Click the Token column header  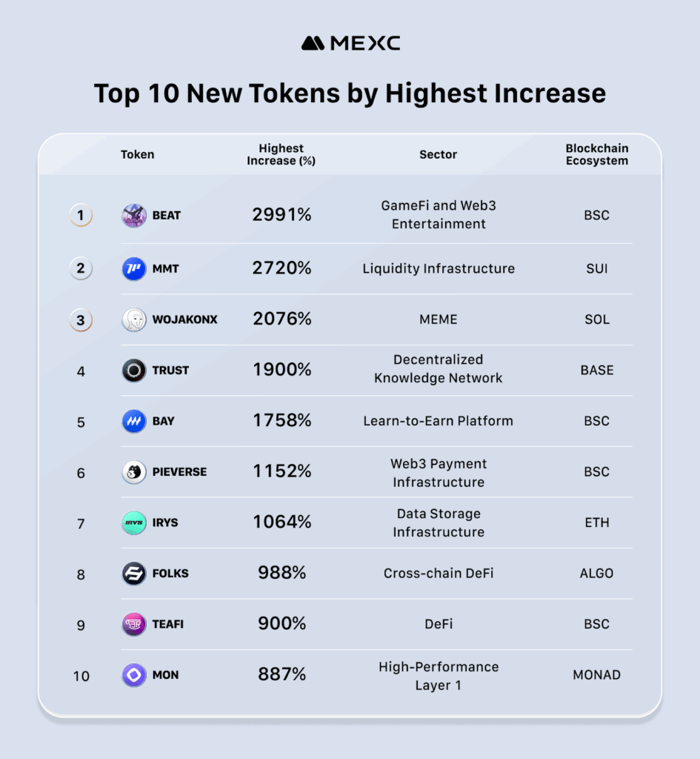(x=138, y=155)
